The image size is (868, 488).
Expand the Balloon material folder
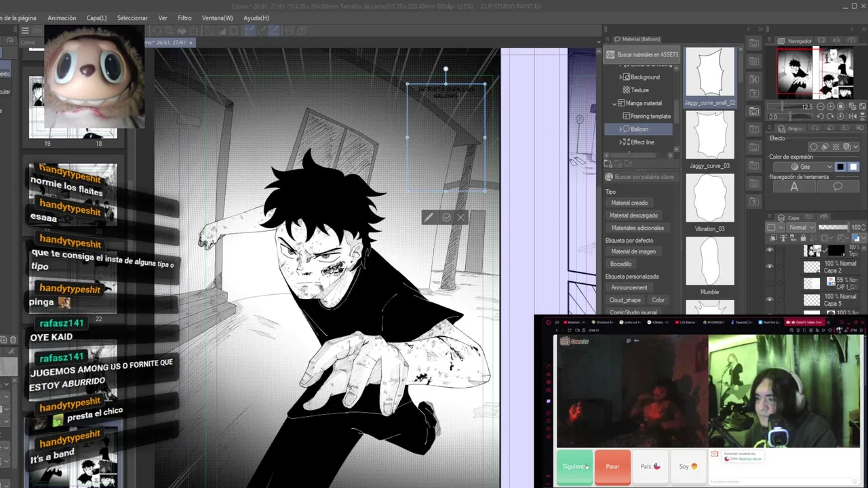click(620, 129)
